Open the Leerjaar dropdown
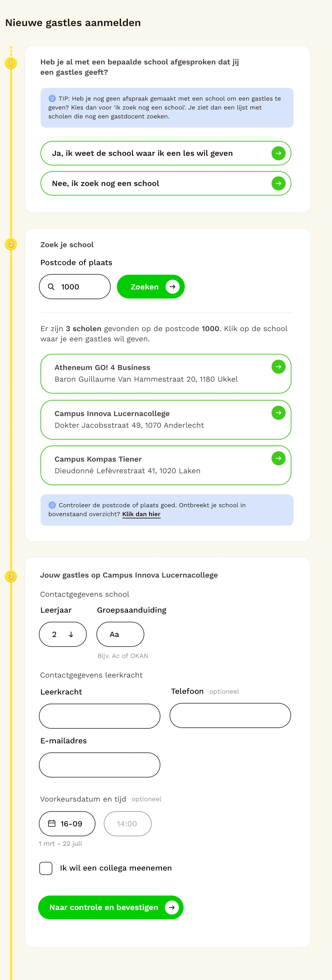This screenshot has height=980, width=332. pos(63,634)
